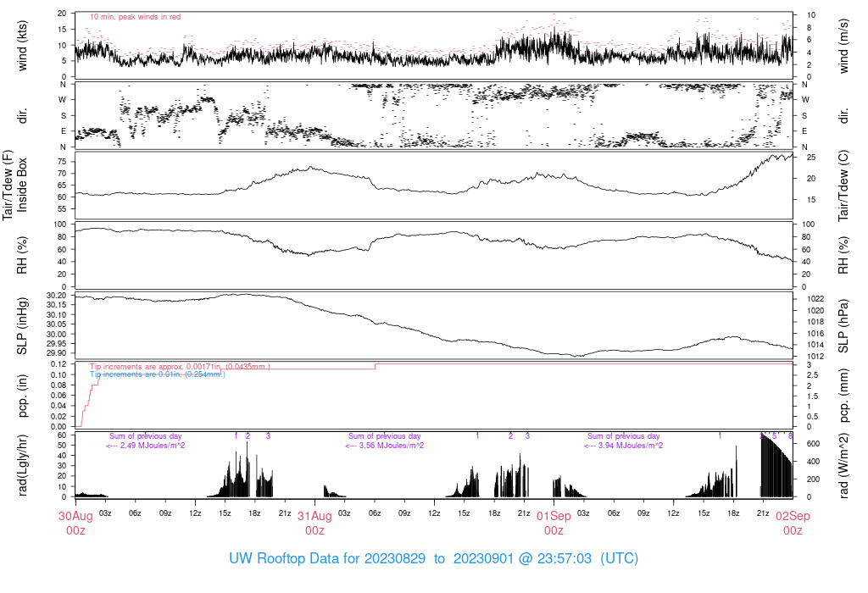This screenshot has height=593, width=868.
Task: Click the chart title 'UW Rooftop Data for 20230829'
Action: (327, 558)
